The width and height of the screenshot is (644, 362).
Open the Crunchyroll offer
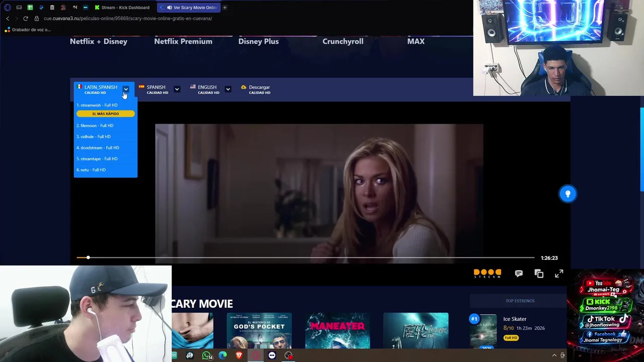(x=343, y=41)
